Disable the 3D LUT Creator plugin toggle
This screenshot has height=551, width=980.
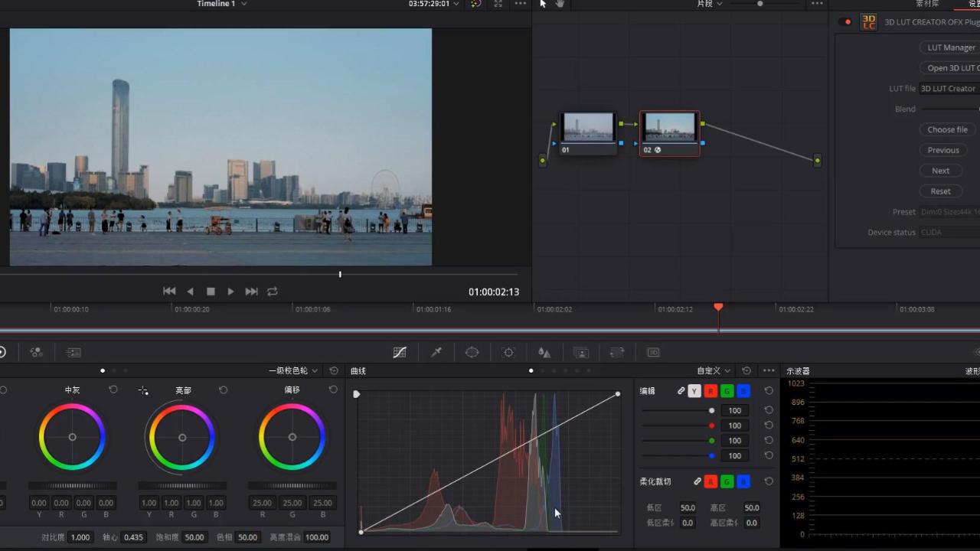tap(844, 22)
